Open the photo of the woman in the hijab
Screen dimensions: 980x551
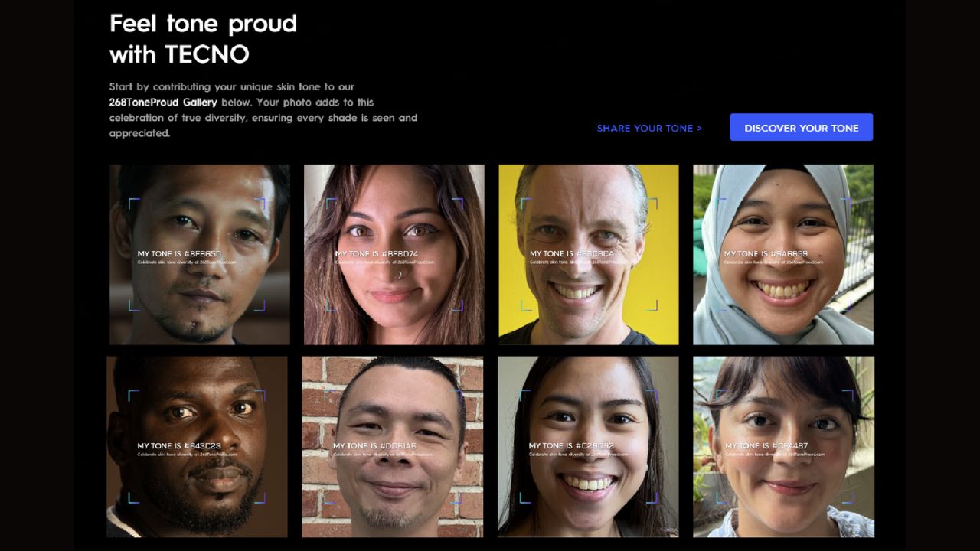[783, 255]
